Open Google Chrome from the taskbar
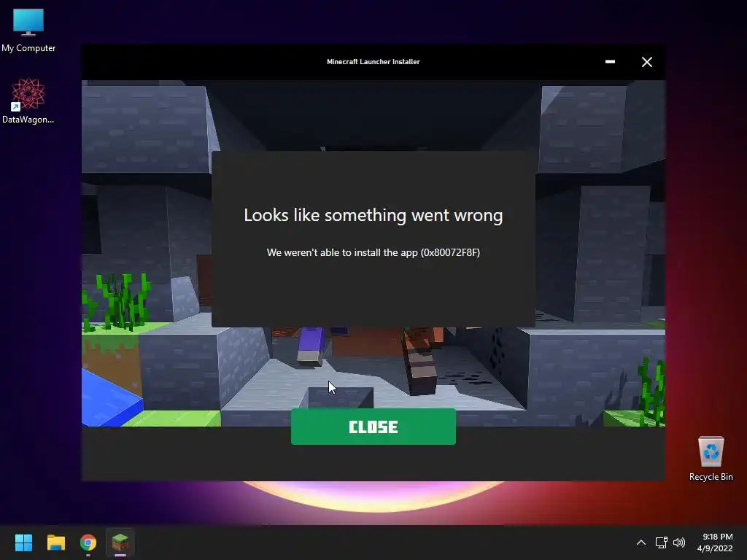 tap(88, 542)
